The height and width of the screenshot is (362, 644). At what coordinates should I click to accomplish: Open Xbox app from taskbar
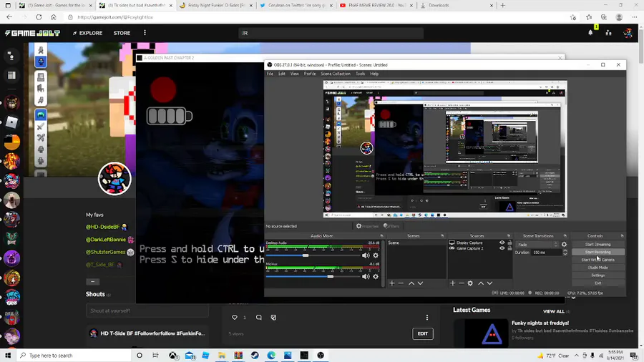173,356
